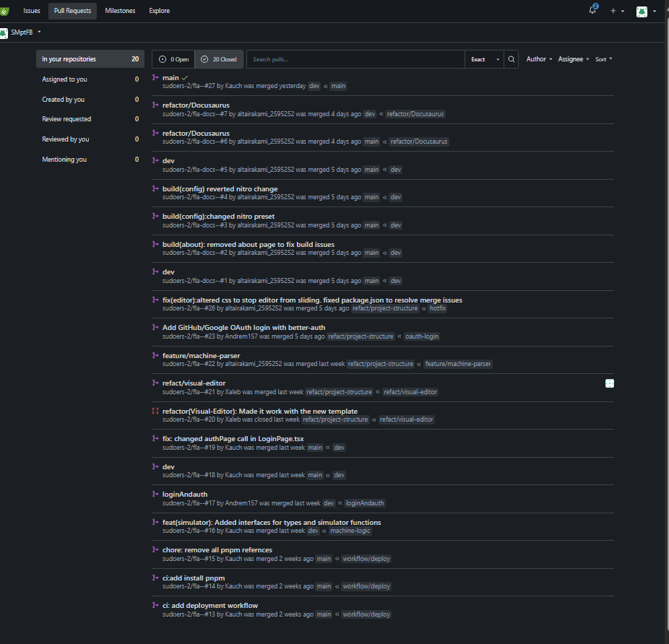
Task: Click merged icon beside 'feature/machine-parser'
Action: tap(155, 355)
